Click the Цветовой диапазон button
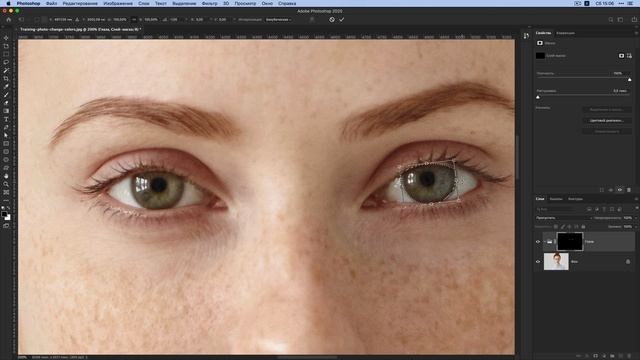This screenshot has width=640, height=360. coord(607,120)
